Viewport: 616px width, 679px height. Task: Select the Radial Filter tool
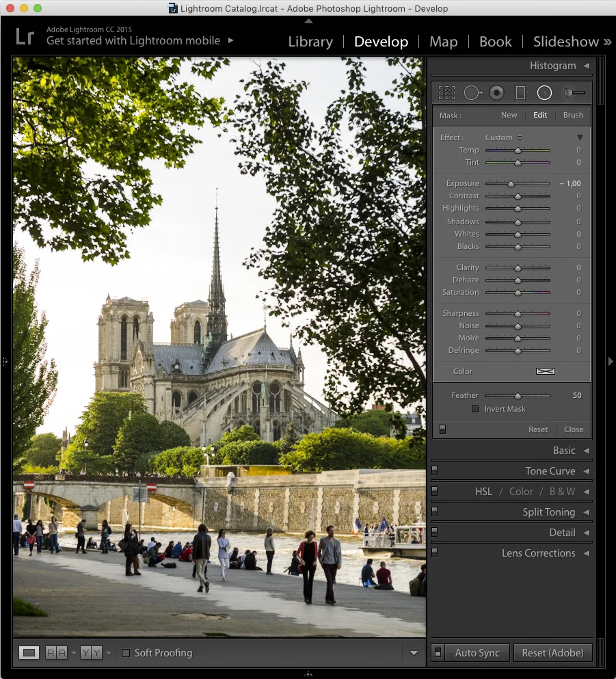544,93
